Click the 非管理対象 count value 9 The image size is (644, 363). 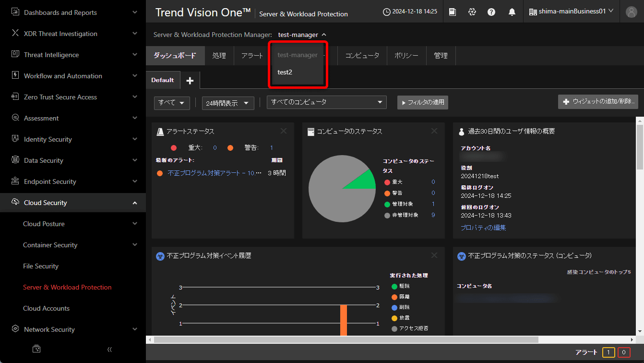[x=433, y=215]
